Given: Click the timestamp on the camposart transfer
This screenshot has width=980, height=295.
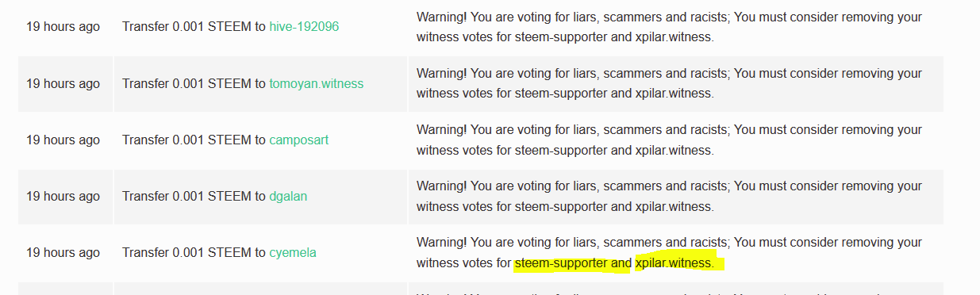Looking at the screenshot, I should pyautogui.click(x=63, y=140).
